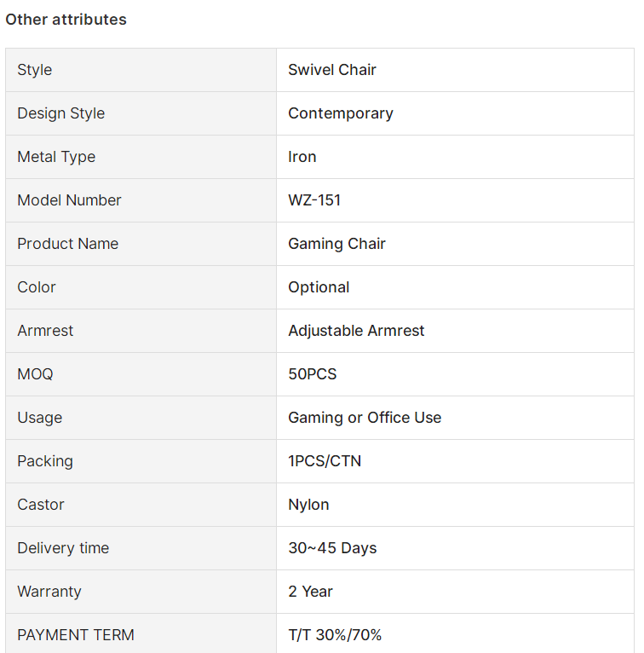Click the Optional color value
The height and width of the screenshot is (653, 644).
coord(319,287)
